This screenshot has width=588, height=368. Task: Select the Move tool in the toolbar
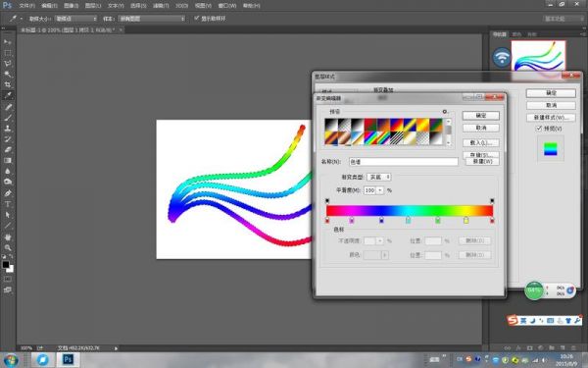point(8,41)
